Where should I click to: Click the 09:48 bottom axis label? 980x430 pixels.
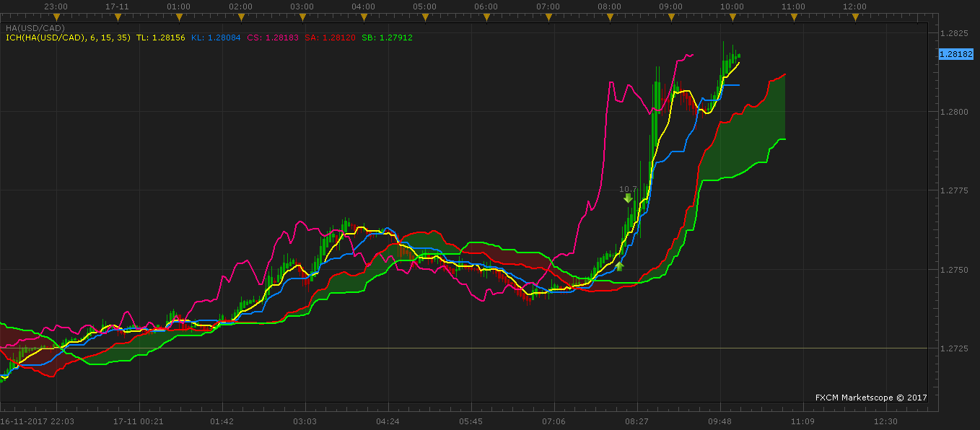point(719,421)
